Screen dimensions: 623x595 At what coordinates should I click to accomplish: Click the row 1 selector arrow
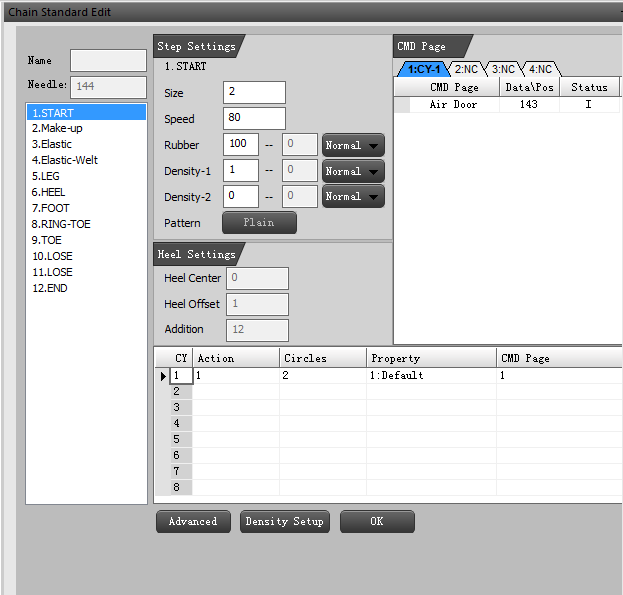pyautogui.click(x=163, y=376)
